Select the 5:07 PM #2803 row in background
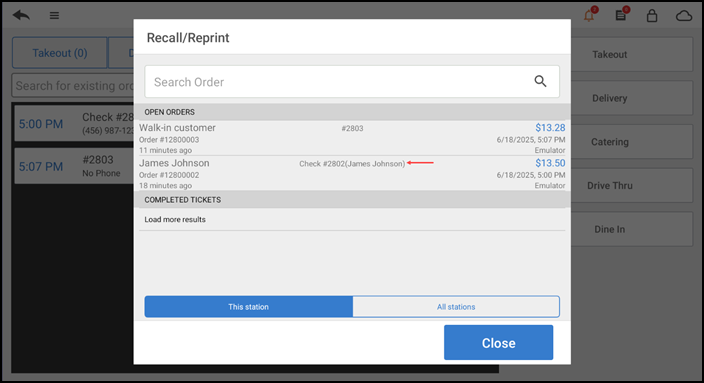The width and height of the screenshot is (704, 383). [x=74, y=166]
